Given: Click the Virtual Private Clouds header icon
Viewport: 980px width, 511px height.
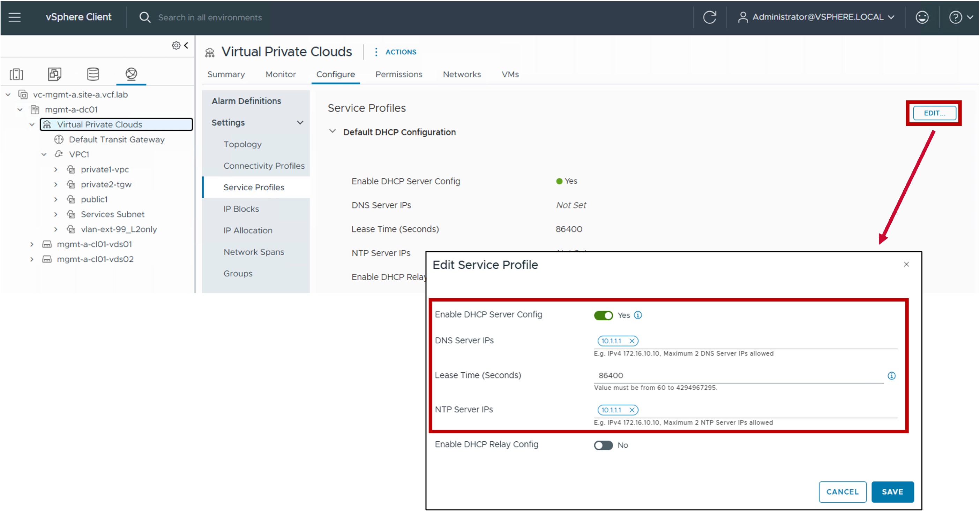Looking at the screenshot, I should (x=210, y=53).
